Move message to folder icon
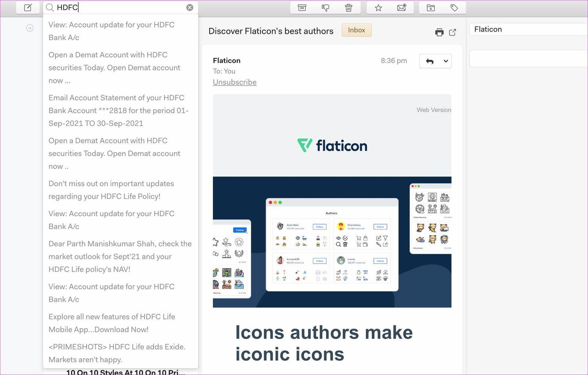The width and height of the screenshot is (588, 375). coord(431,8)
